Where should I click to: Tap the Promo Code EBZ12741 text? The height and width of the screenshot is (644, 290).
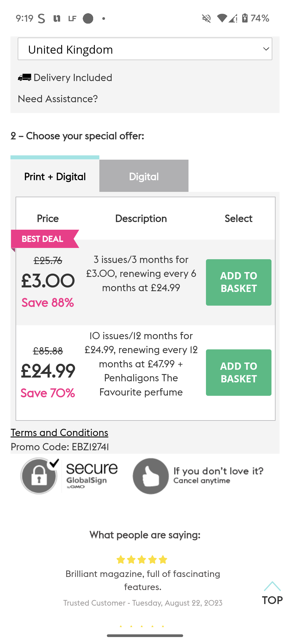pos(60,447)
